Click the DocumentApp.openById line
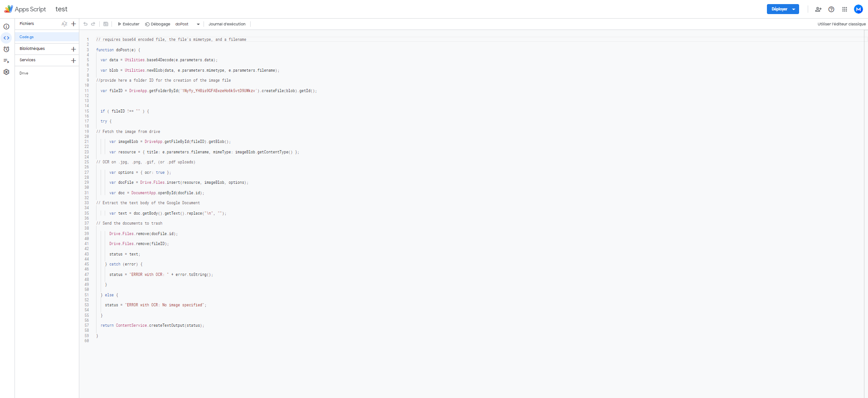868x398 pixels. pos(157,193)
